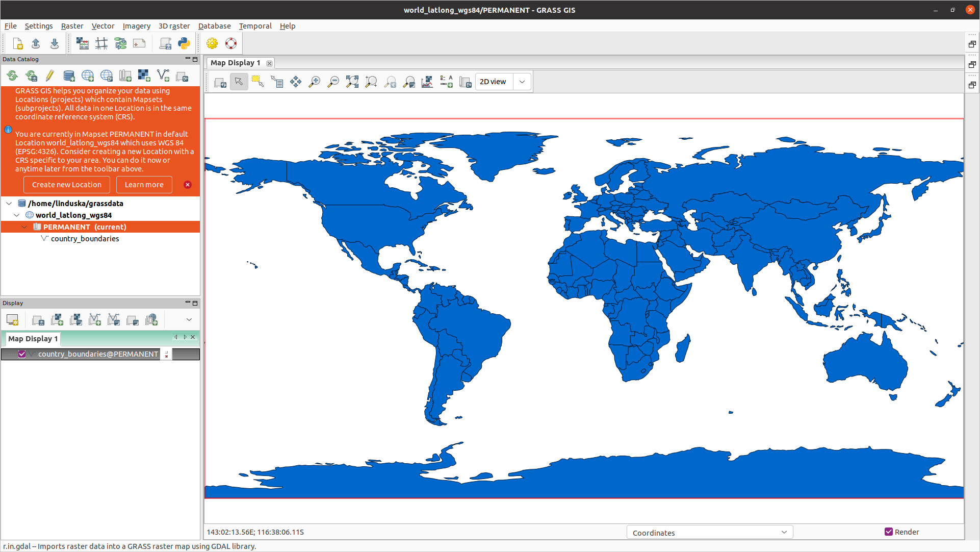Open the Coordinates status bar dropdown
The height and width of the screenshot is (552, 980).
(x=709, y=532)
